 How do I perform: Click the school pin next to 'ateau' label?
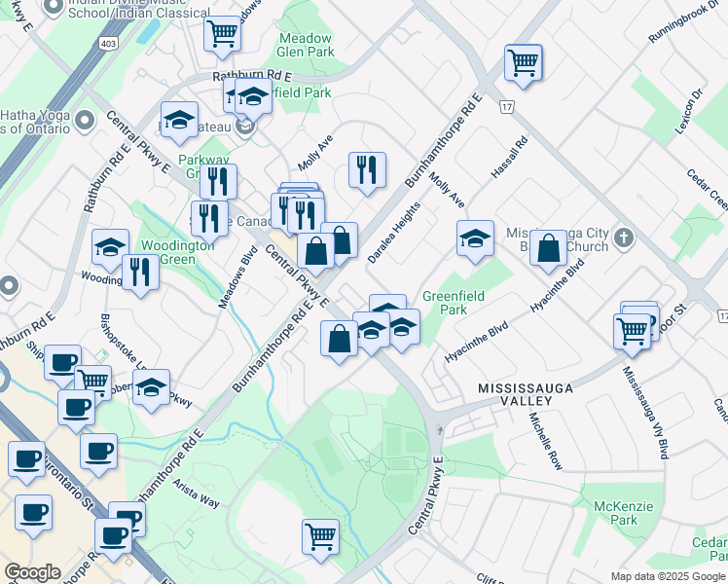(x=244, y=126)
